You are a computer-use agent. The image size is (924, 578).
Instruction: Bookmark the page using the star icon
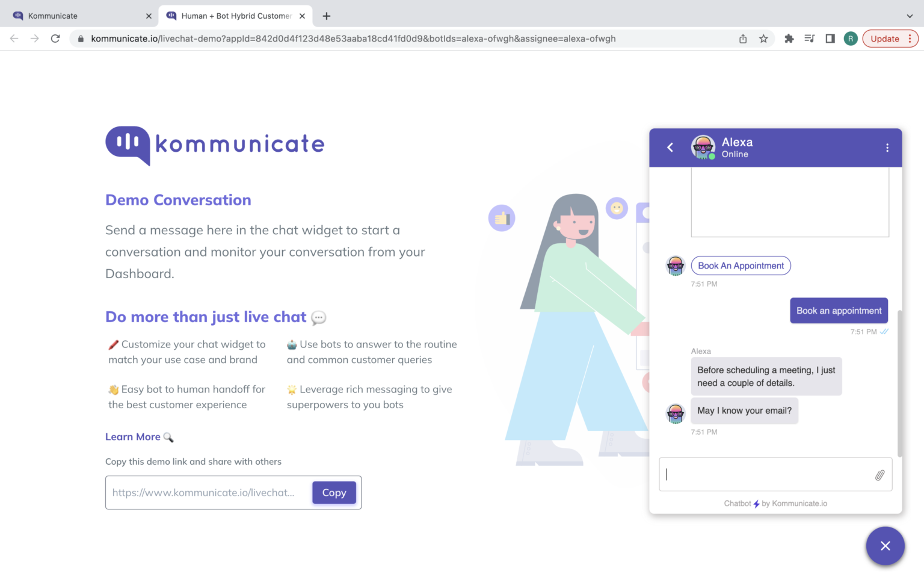pyautogui.click(x=764, y=38)
